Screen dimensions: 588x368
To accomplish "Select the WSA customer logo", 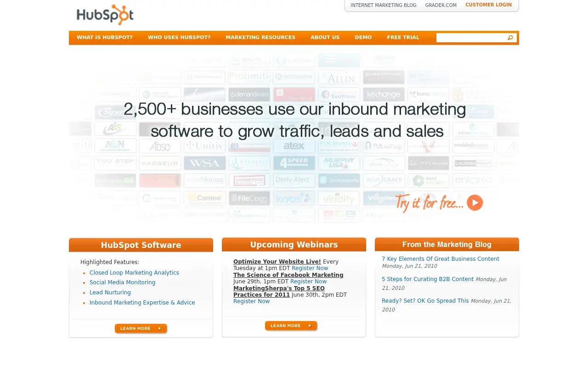I will pos(205,163).
